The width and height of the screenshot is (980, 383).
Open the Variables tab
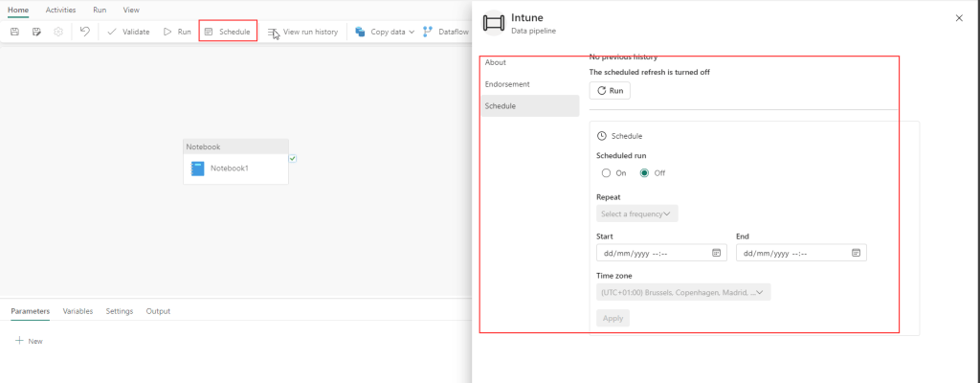[x=78, y=311]
